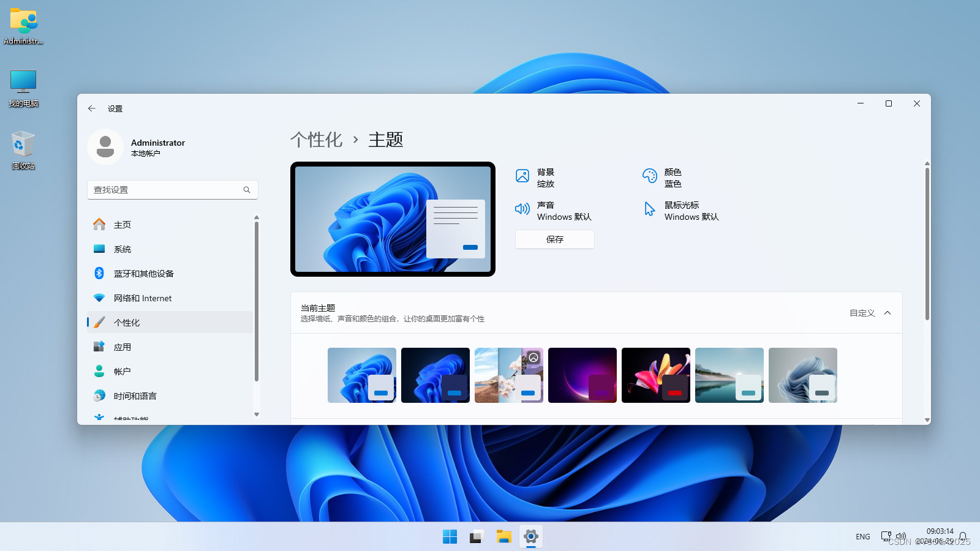
Task: Collapse the 当前主题 section chevron
Action: click(888, 313)
